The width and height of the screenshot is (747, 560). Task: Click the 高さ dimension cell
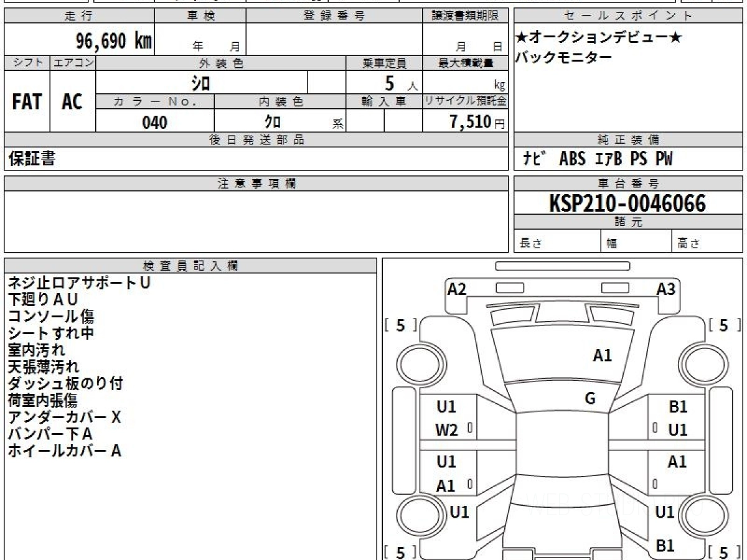pyautogui.click(x=707, y=241)
